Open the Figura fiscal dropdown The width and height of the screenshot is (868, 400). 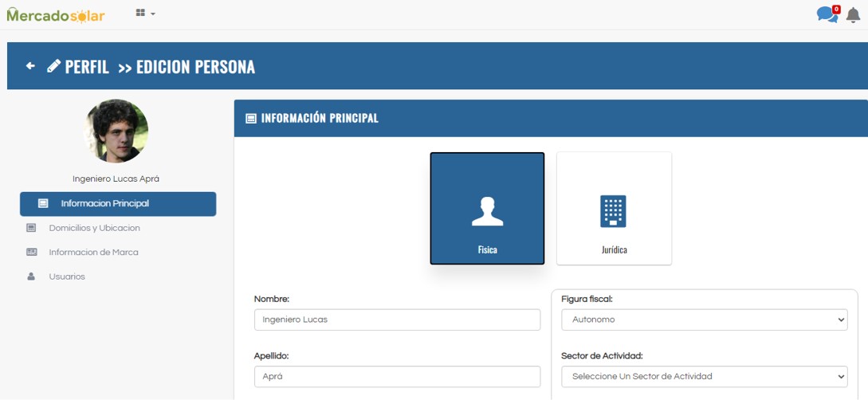(x=703, y=320)
